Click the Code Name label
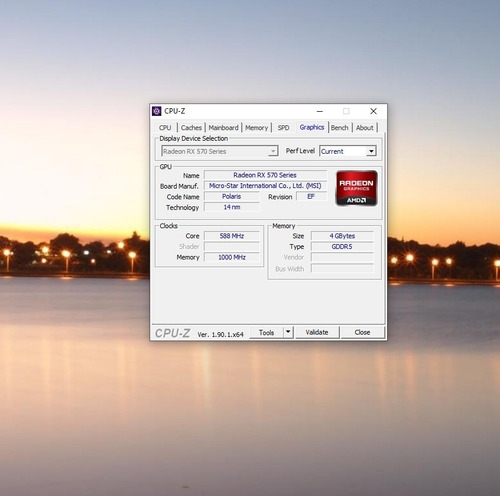The image size is (500, 496). [183, 197]
